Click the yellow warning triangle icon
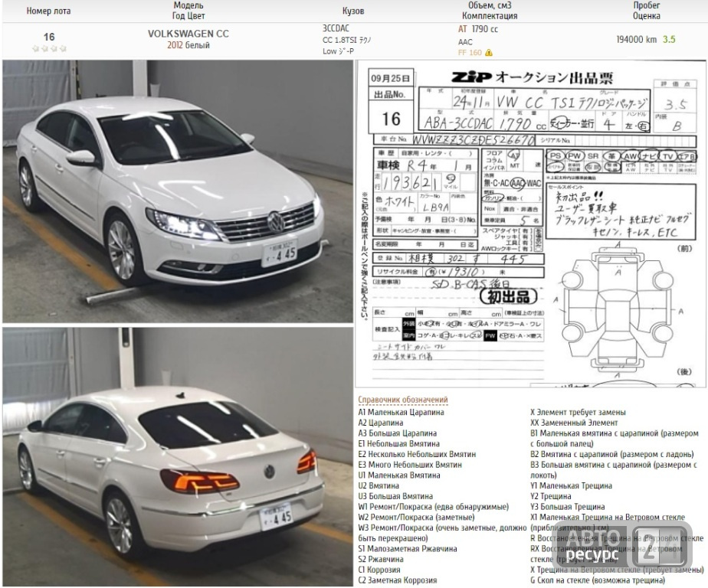The height and width of the screenshot is (588, 708). (489, 53)
